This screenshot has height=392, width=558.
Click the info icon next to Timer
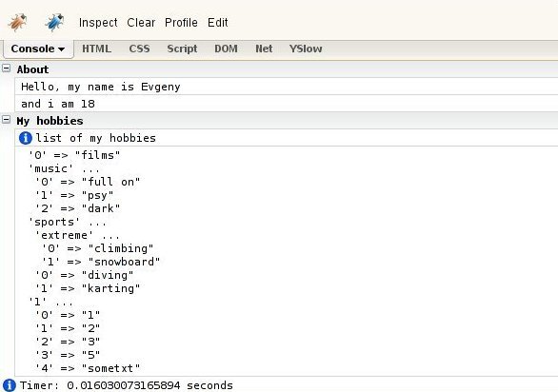click(10, 385)
